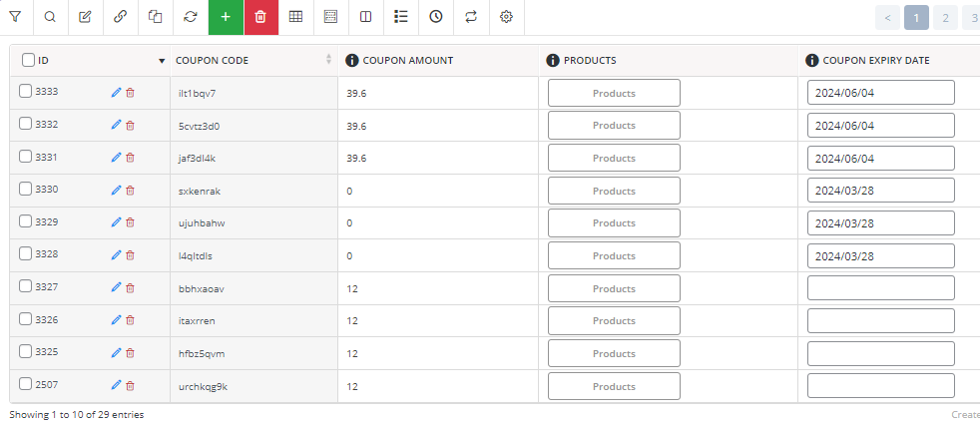Screen dimensions: 980x426
Task: Check the box for coupon 3329
Action: pos(25,221)
